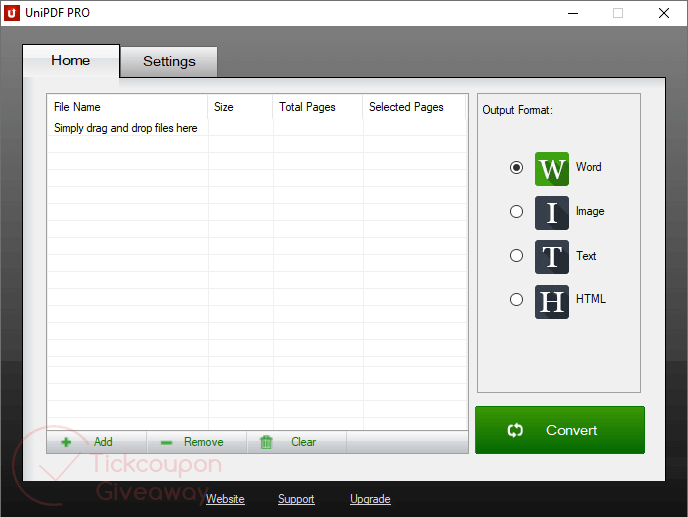
Task: Select the HTML radio button
Action: (516, 300)
